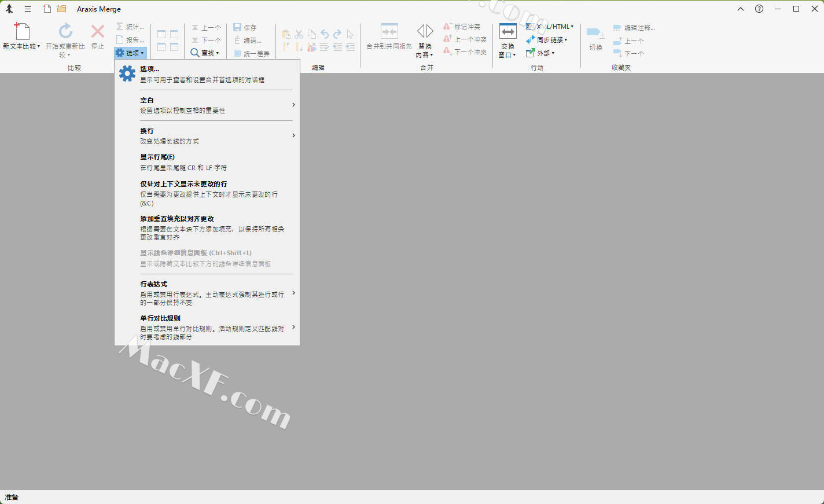Click the two-pane vertical layout icon
This screenshot has width=824, height=504.
coord(161,35)
